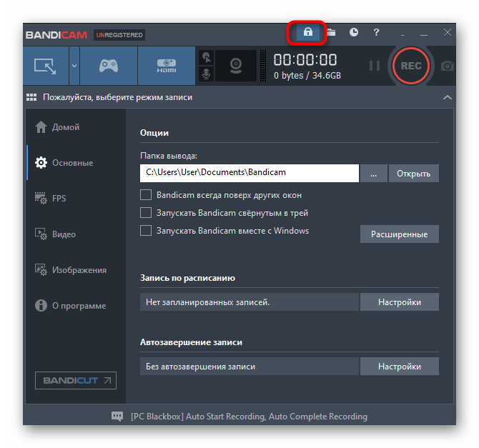Click the recording timer 00:00:00
The height and width of the screenshot is (448, 479).
pos(305,59)
